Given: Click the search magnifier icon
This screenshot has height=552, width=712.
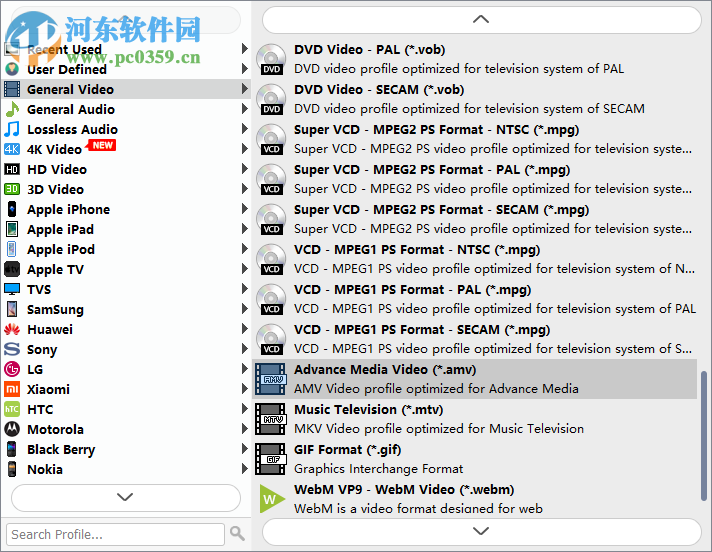Looking at the screenshot, I should (237, 534).
